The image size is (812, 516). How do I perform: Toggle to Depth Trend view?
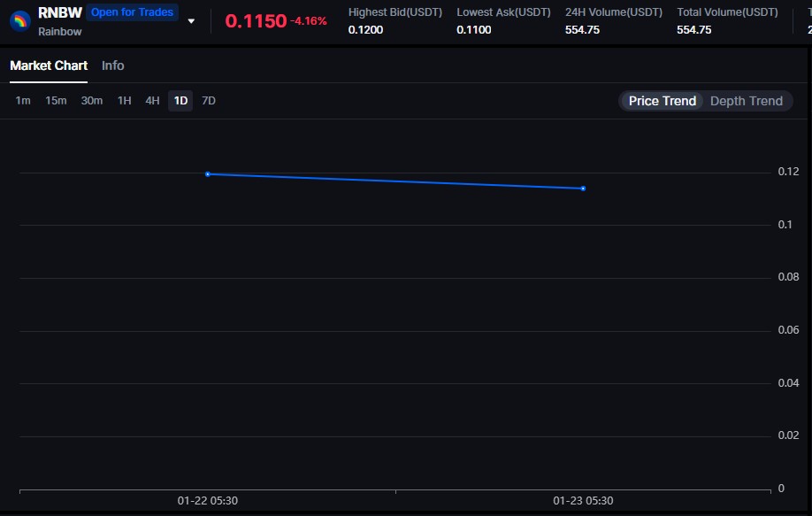tap(746, 100)
